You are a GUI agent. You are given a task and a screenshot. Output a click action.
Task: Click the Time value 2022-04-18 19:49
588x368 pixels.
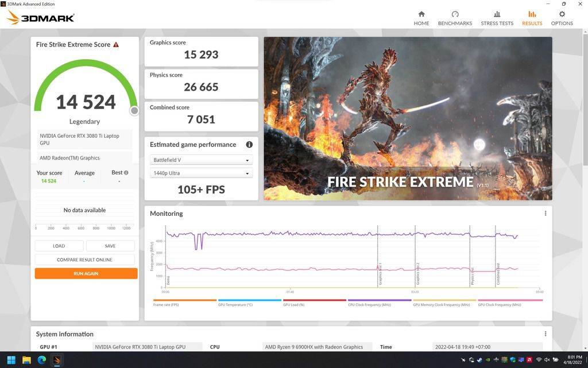point(487,347)
